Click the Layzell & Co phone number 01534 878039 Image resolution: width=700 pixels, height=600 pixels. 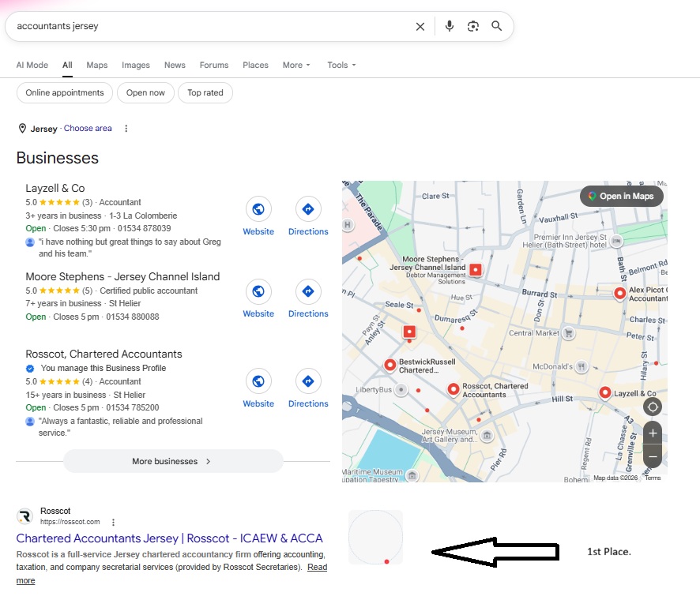click(145, 228)
